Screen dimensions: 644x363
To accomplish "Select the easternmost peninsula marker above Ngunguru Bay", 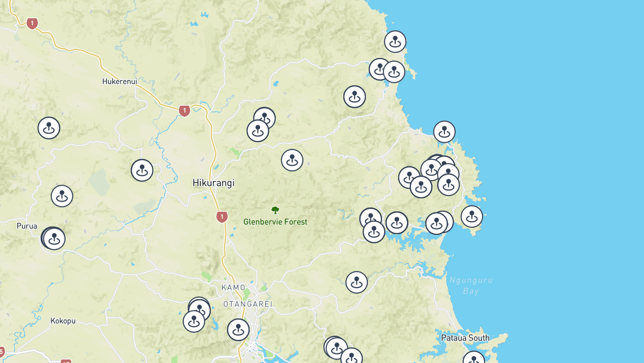I will pyautogui.click(x=472, y=217).
